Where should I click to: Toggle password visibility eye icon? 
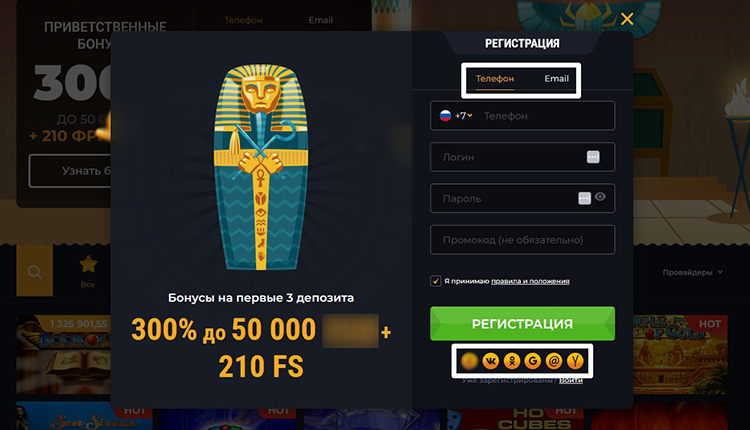coord(600,197)
